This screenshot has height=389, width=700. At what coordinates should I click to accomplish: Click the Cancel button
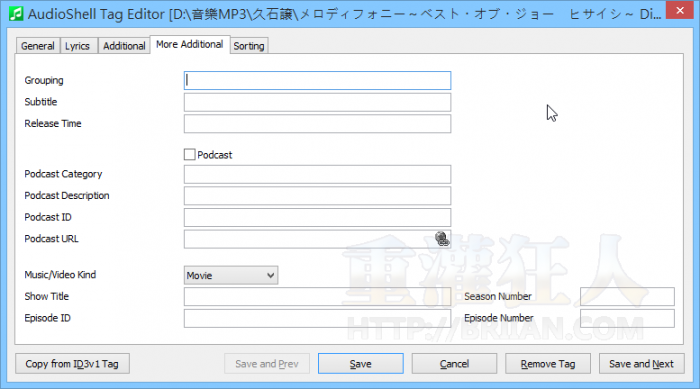click(x=454, y=364)
